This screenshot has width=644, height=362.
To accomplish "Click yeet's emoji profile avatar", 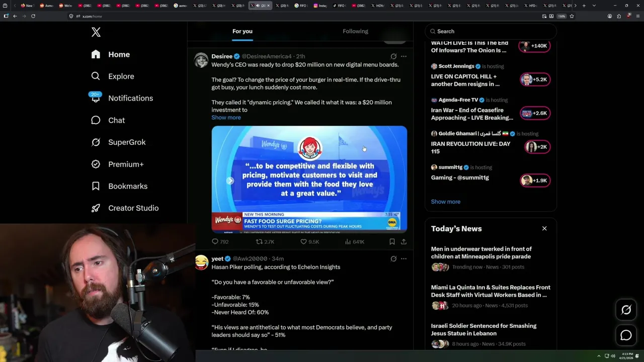I will [x=201, y=262].
